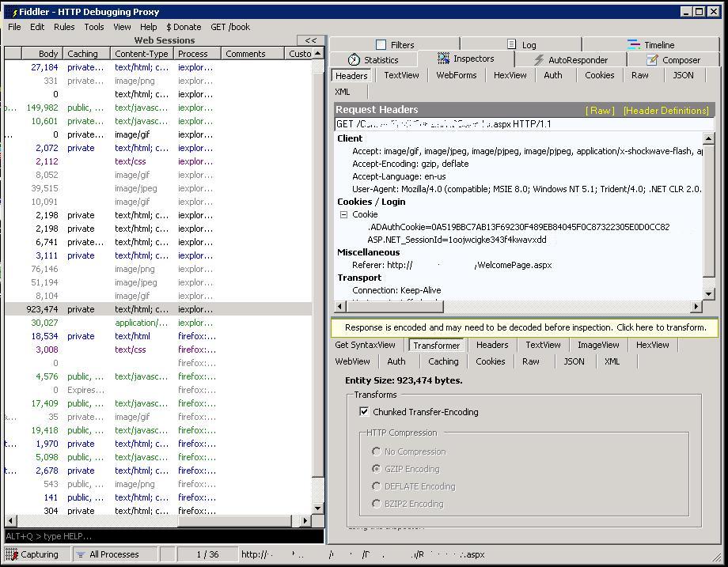Toggle the Filters tab checkbox
The width and height of the screenshot is (728, 567).
coord(381,45)
